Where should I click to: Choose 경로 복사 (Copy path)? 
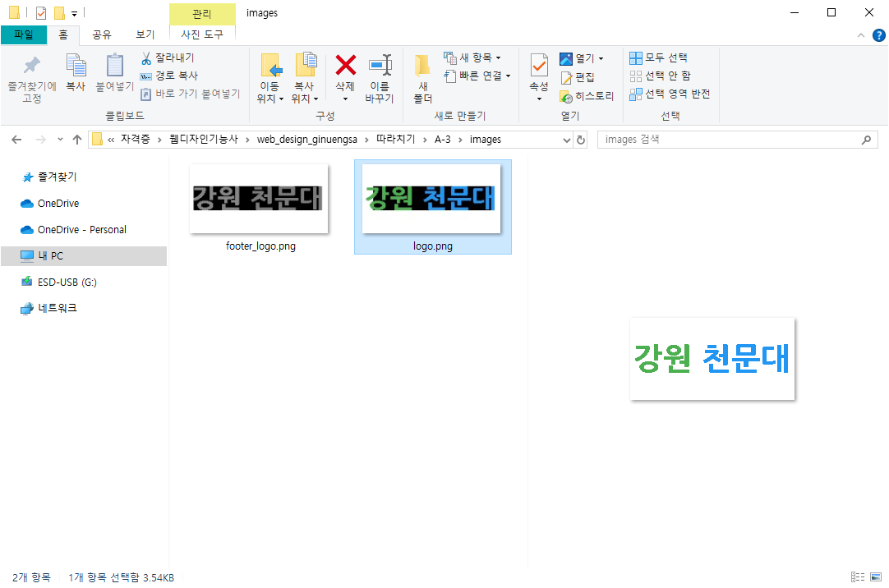tap(169, 76)
